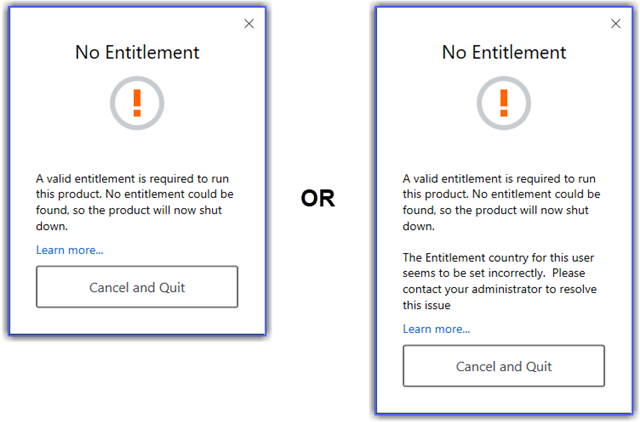Click 'contact your administrator to resolve' line

point(500,289)
